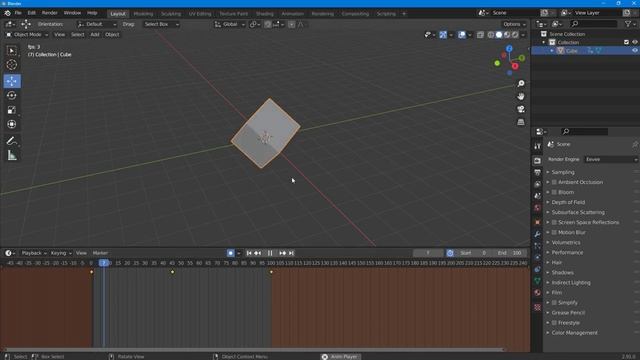Image resolution: width=640 pixels, height=360 pixels.
Task: Open the Render Engine Eevee dropdown
Action: 611,159
